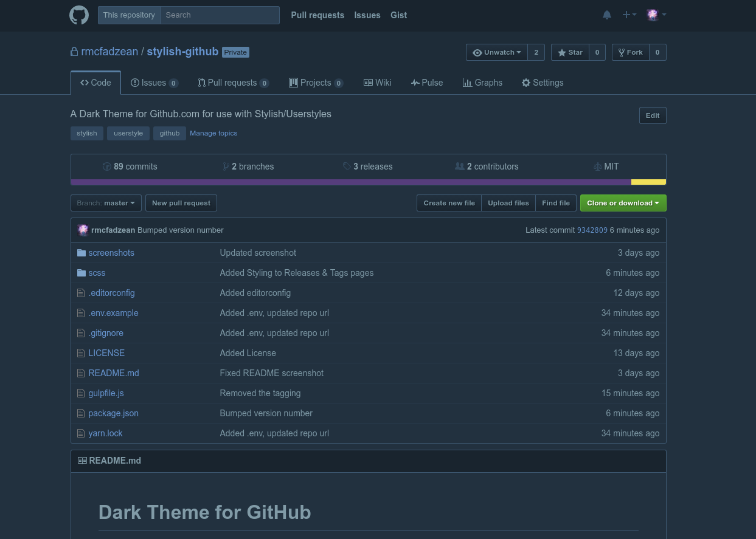Viewport: 756px width, 539px height.
Task: Open the commit hash 9342809
Action: [x=592, y=230]
